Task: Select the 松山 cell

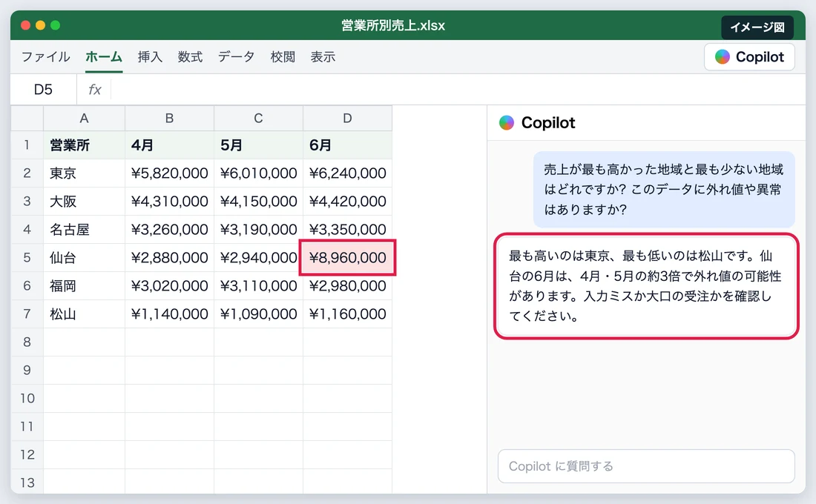Action: (84, 314)
